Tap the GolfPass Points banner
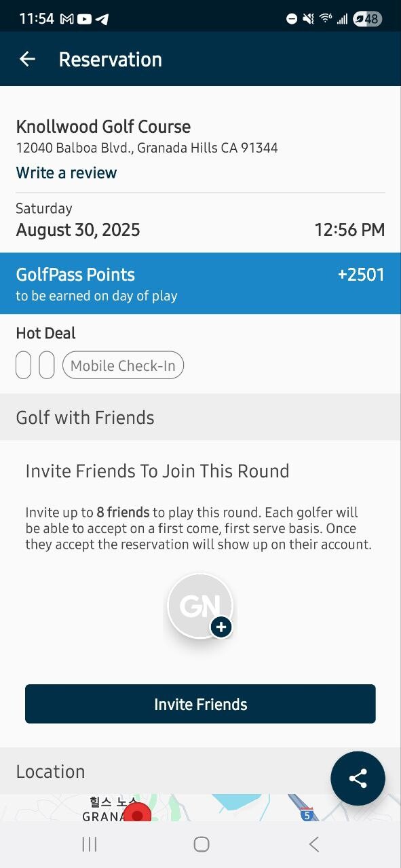This screenshot has width=401, height=868. tap(200, 283)
